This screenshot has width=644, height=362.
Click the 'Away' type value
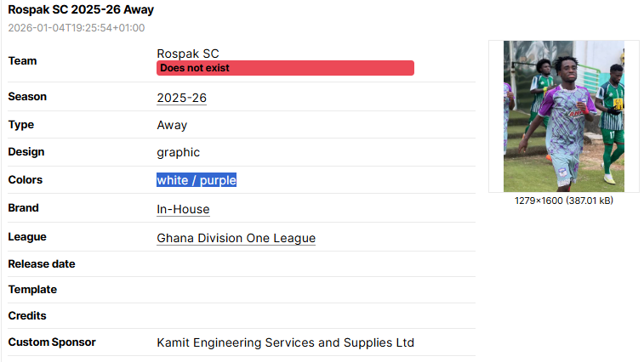[x=172, y=125]
